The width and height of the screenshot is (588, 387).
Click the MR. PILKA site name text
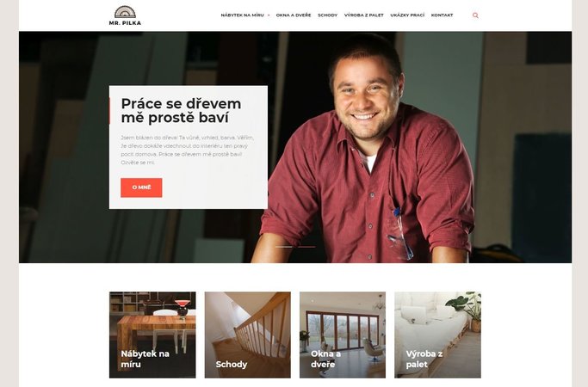tap(125, 23)
